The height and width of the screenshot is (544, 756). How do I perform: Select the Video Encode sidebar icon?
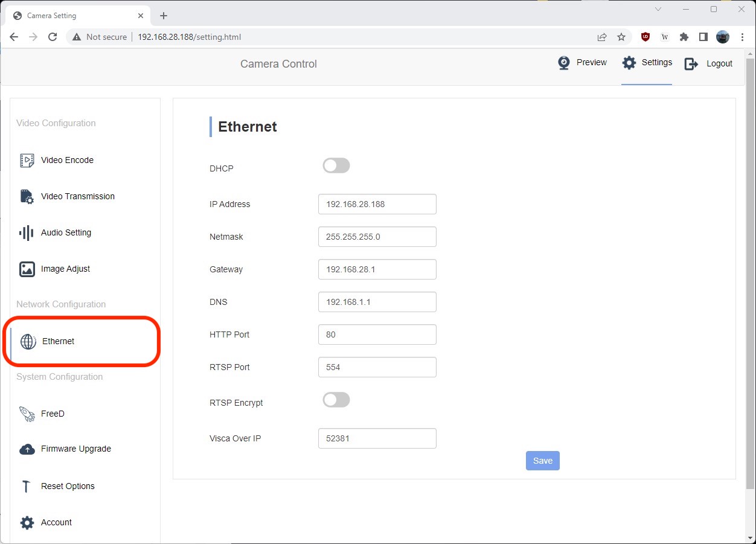pyautogui.click(x=27, y=160)
